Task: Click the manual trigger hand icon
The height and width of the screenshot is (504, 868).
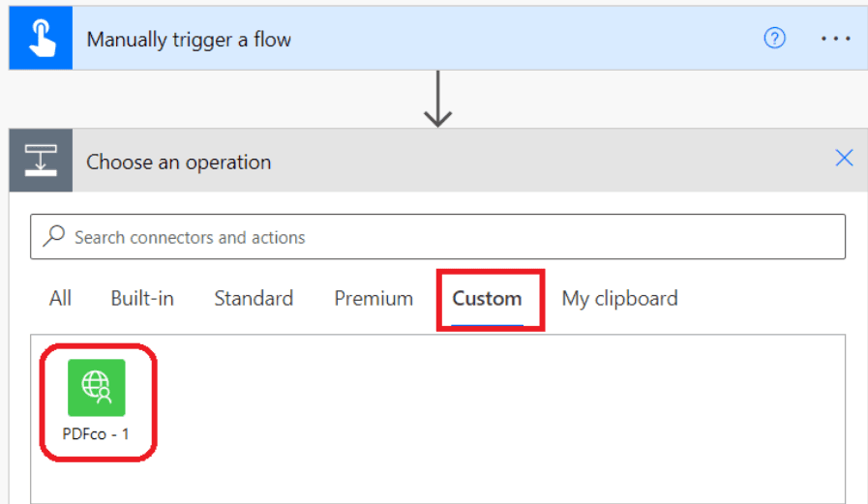Action: 41,38
